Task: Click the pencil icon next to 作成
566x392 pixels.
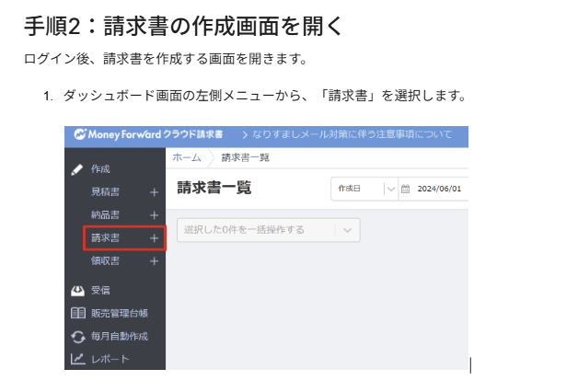Action: 77,169
